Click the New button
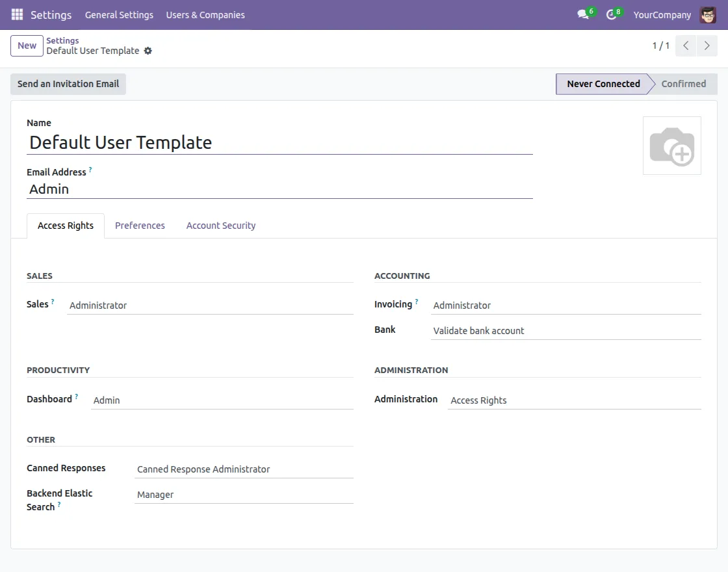This screenshot has width=728, height=572. click(x=27, y=45)
